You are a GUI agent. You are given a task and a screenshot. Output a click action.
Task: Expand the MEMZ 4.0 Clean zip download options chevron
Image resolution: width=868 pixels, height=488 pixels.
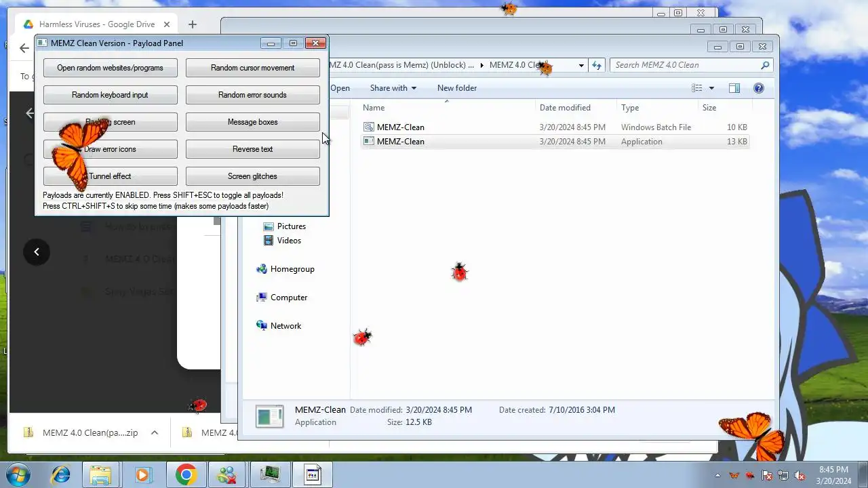pos(155,432)
